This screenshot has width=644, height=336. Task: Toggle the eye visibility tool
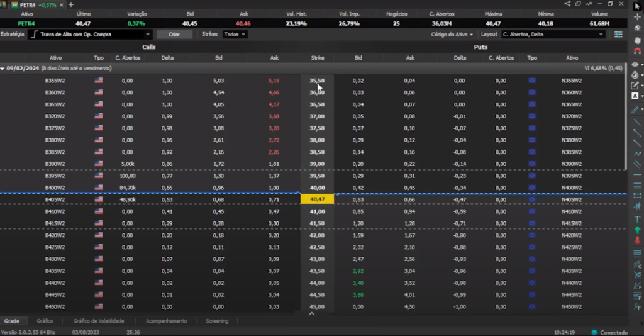coord(635,64)
